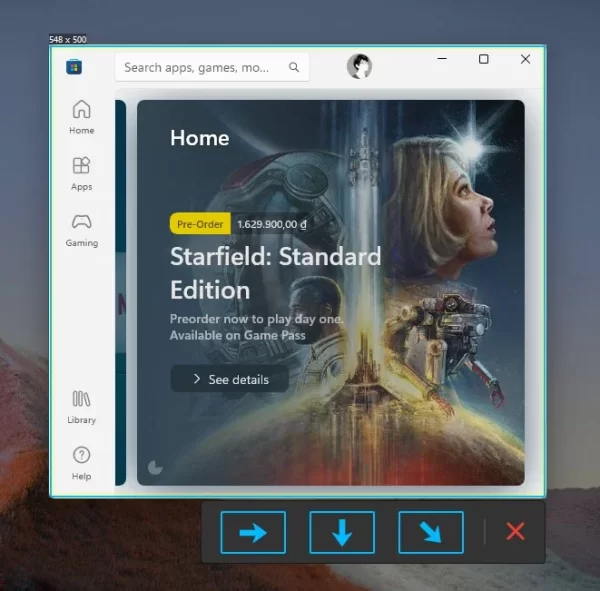
Task: Select the scroll right arrow capture button
Action: tap(253, 532)
